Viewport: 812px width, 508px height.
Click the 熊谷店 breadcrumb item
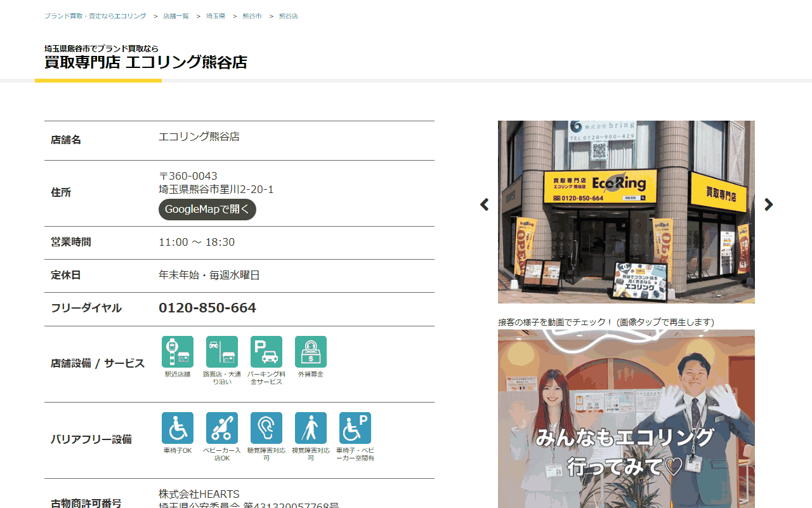pyautogui.click(x=289, y=16)
